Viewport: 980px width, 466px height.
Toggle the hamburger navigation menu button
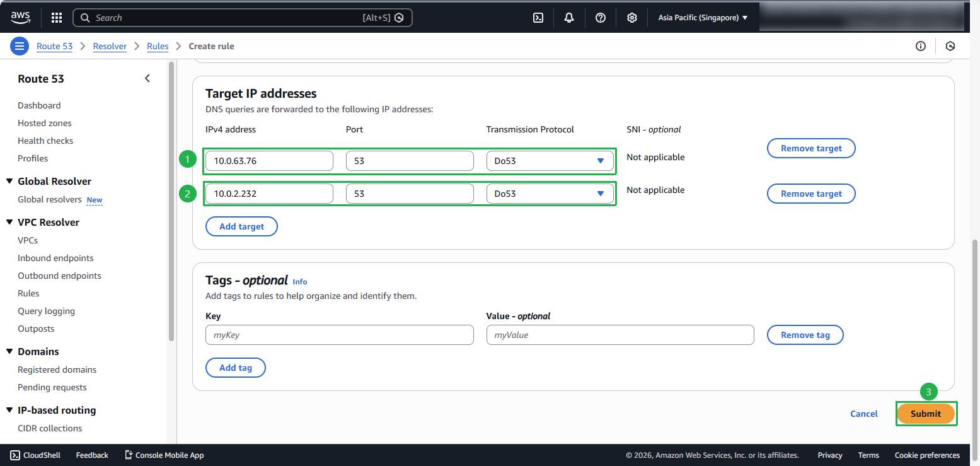(x=20, y=46)
